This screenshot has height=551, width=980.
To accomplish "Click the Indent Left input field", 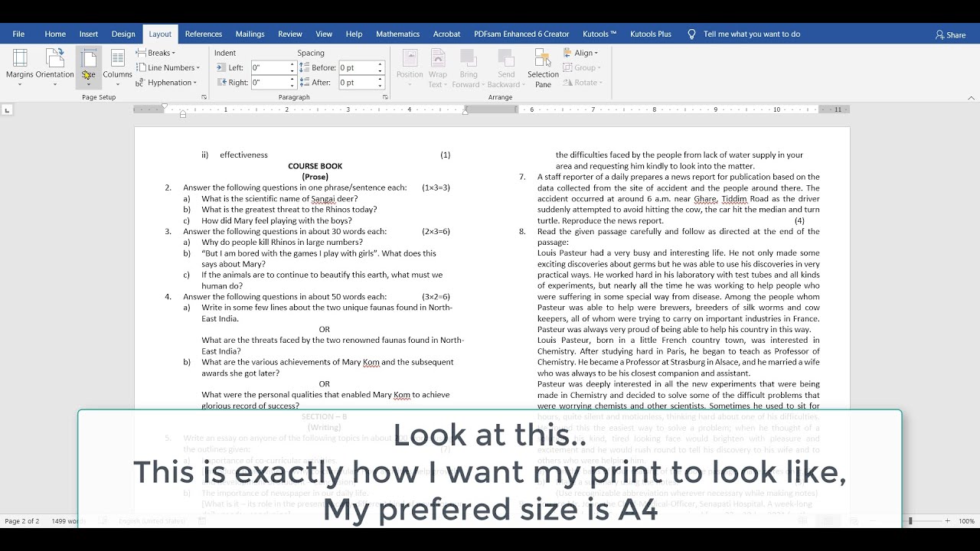I will [269, 68].
